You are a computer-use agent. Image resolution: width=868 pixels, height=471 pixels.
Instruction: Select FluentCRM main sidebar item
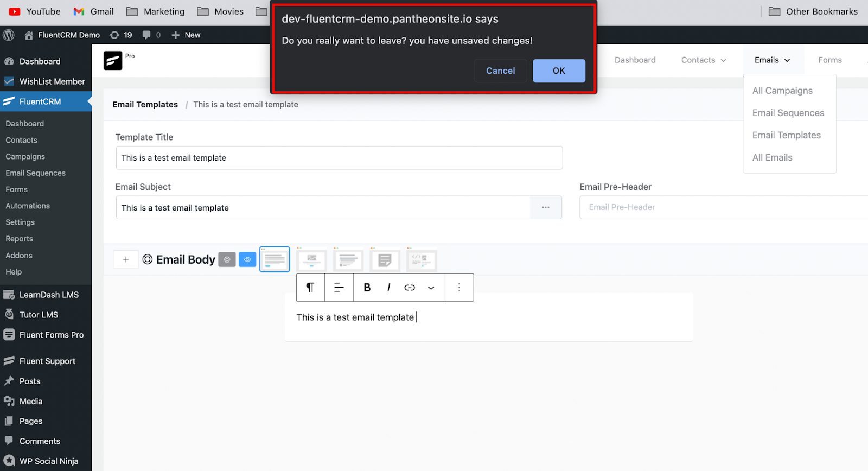coord(46,101)
